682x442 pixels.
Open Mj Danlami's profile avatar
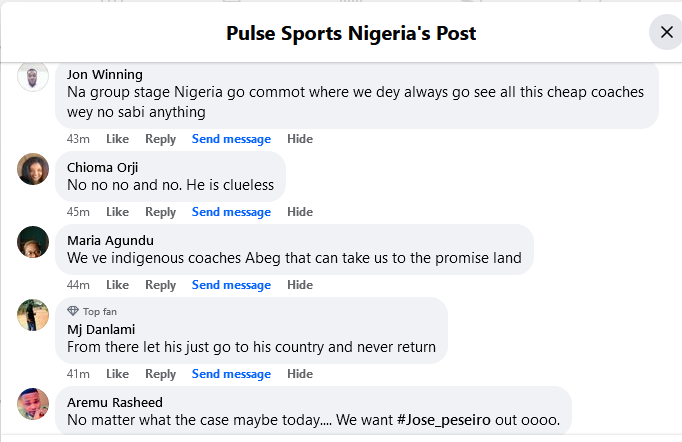[34, 314]
